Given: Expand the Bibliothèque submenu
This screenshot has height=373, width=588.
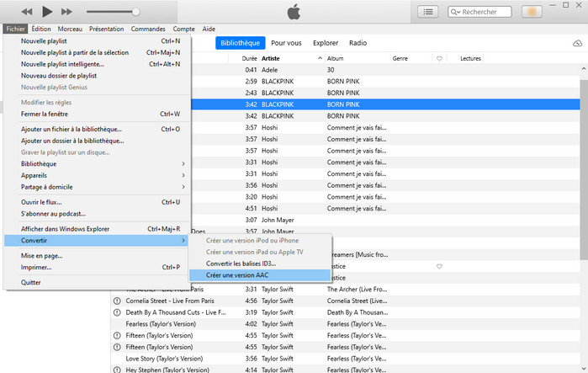Looking at the screenshot, I should coord(101,163).
